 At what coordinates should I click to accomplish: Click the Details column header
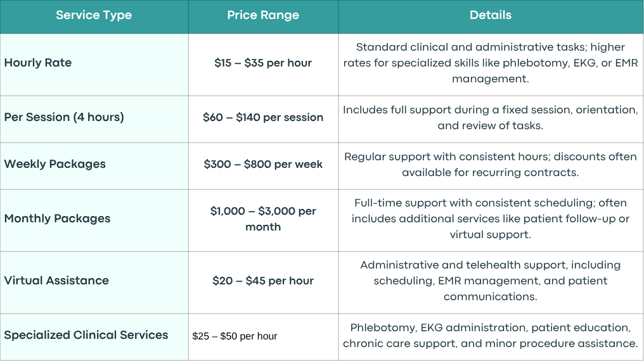[491, 15]
